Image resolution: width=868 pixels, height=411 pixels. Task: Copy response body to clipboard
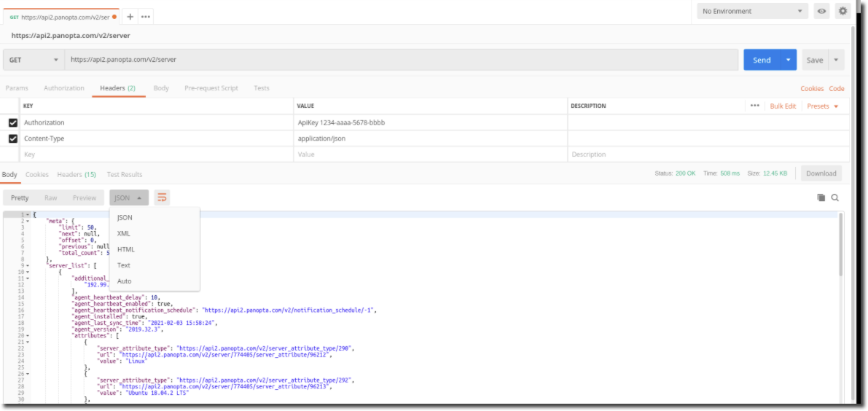click(821, 197)
